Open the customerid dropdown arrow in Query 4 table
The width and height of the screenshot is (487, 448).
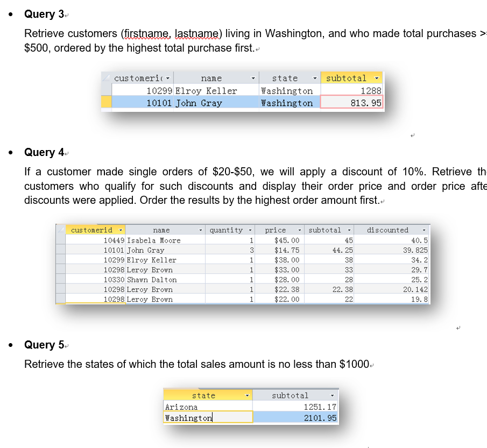[121, 230]
